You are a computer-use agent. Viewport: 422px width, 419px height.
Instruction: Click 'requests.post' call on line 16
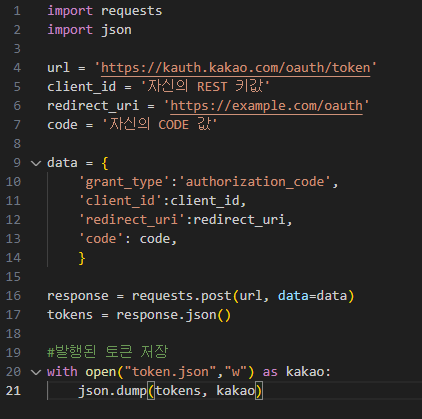[x=181, y=296]
